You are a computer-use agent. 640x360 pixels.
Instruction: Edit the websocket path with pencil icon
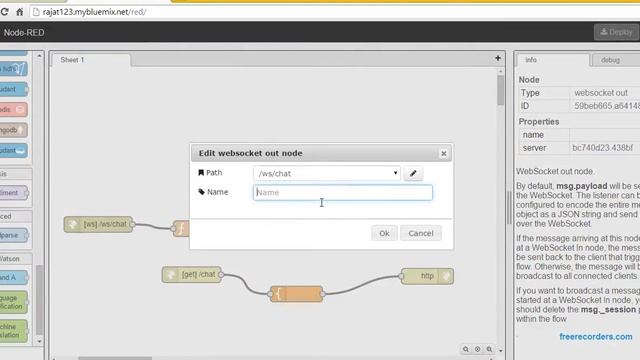tap(413, 173)
